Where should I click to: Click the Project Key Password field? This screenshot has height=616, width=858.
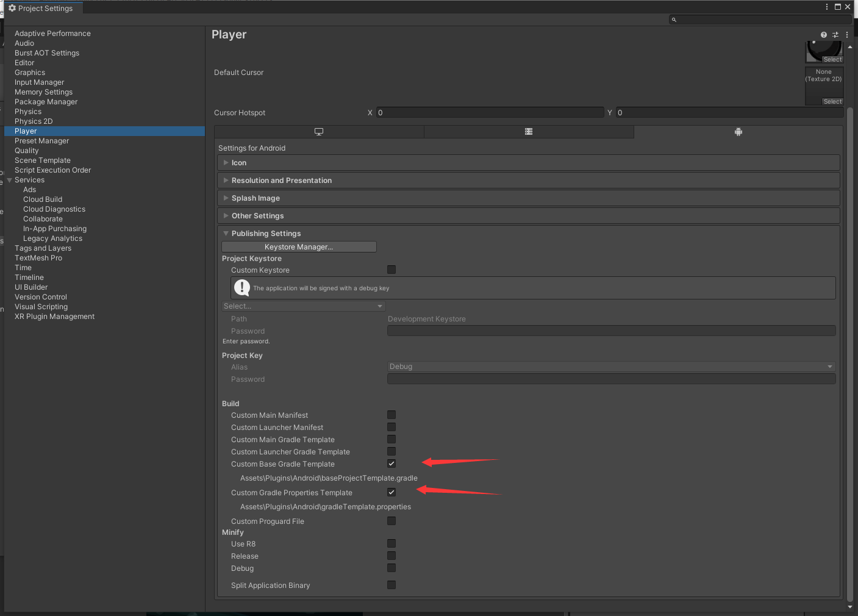pos(611,379)
